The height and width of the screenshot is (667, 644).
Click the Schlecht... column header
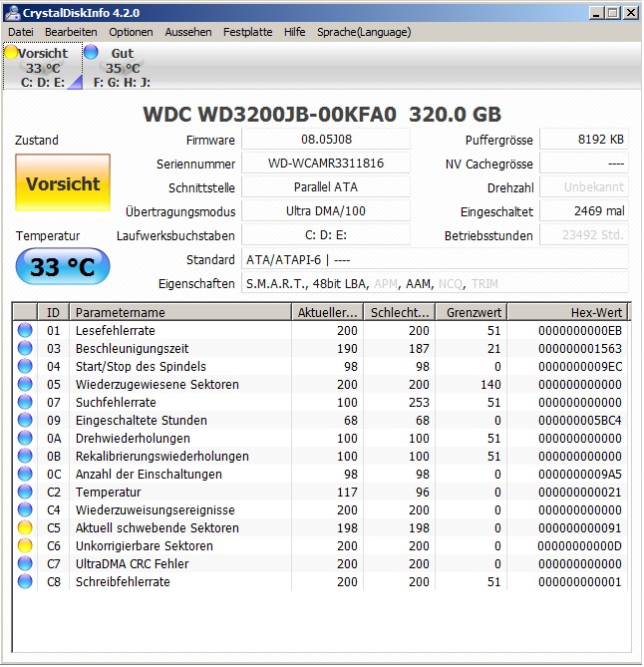point(400,313)
